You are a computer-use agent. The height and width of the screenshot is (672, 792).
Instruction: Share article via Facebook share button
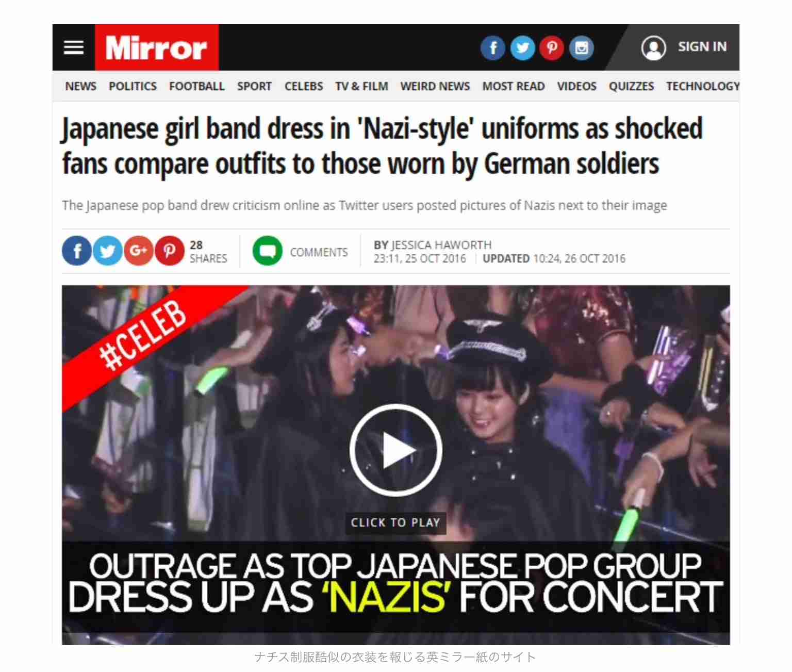(x=77, y=251)
